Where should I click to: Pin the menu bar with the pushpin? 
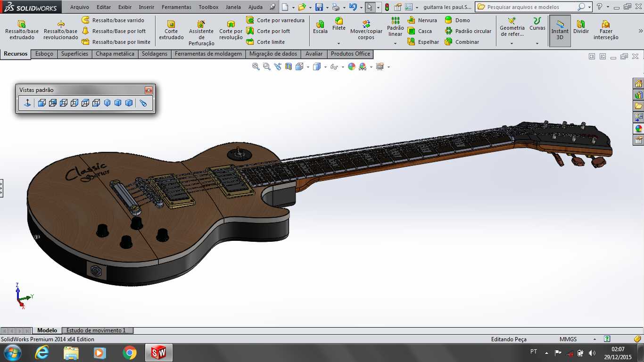click(272, 7)
